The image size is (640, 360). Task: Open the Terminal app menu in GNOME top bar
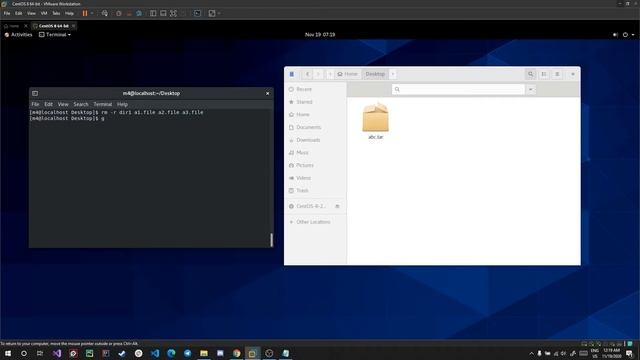(x=55, y=35)
